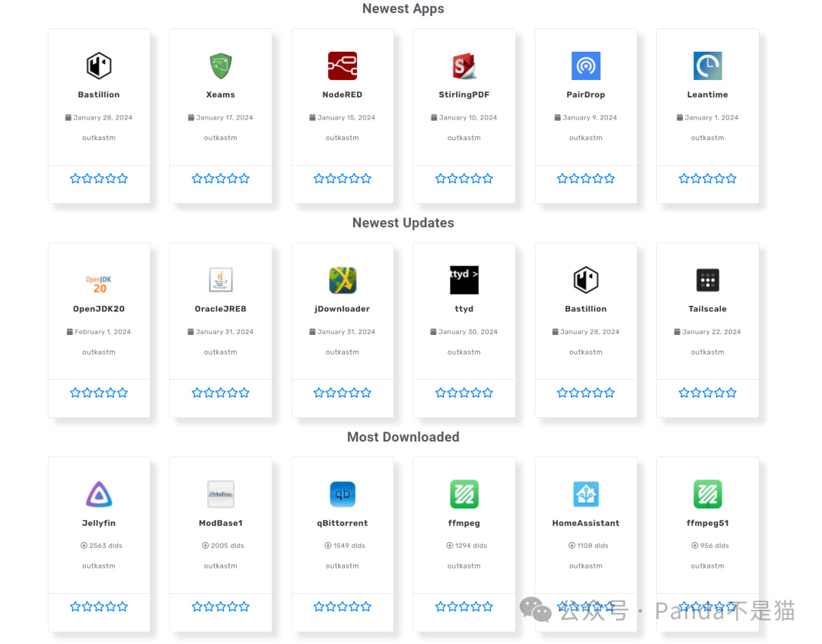Viewport: 822px width, 644px height.
Task: Click the ffmpeg51 title link
Action: (707, 523)
